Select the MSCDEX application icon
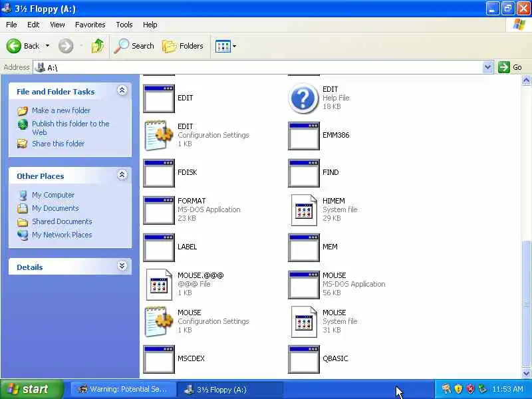532x399 pixels. point(159,359)
